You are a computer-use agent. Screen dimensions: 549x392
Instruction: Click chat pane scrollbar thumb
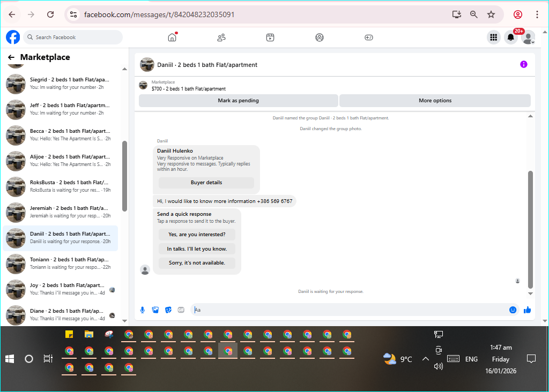click(x=530, y=229)
